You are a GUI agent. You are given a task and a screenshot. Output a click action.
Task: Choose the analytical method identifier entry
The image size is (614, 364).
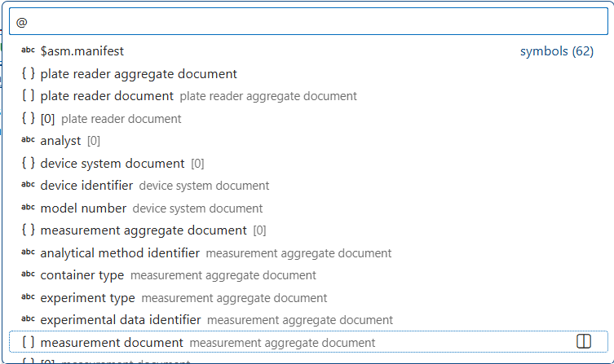pos(120,253)
